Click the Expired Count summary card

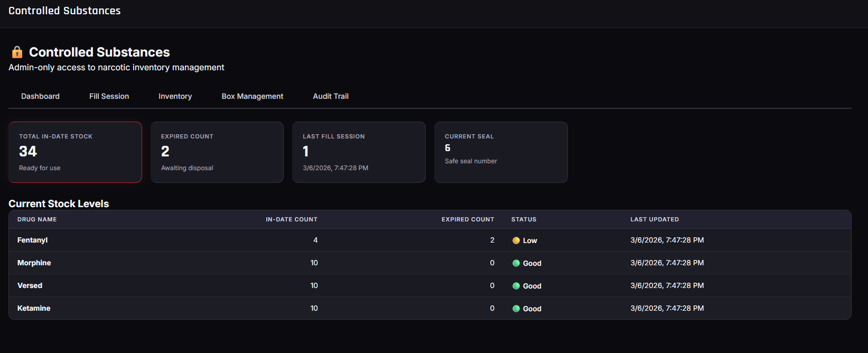[x=217, y=152]
